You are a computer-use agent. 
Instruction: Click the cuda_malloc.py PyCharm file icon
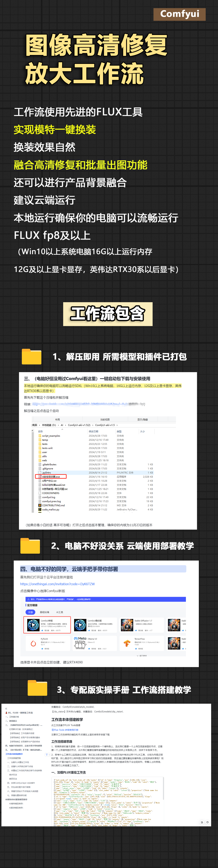click(x=40, y=509)
